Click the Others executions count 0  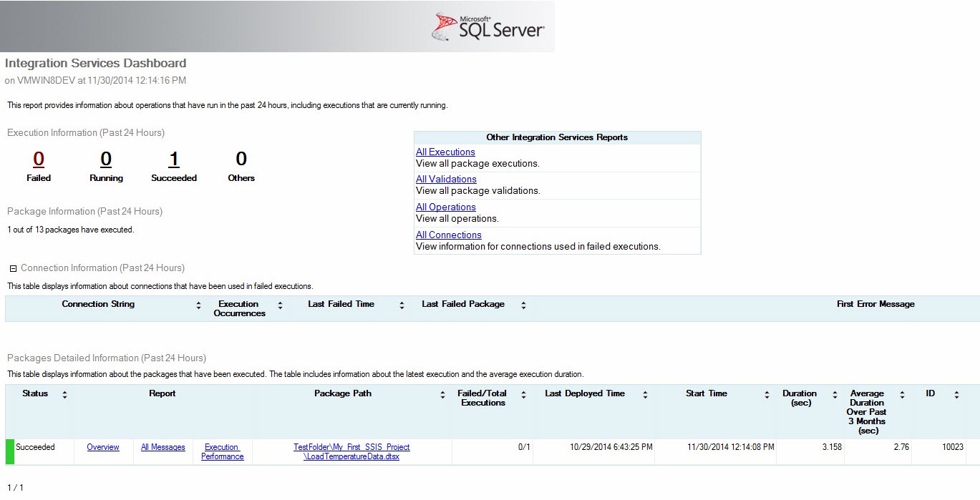point(241,159)
